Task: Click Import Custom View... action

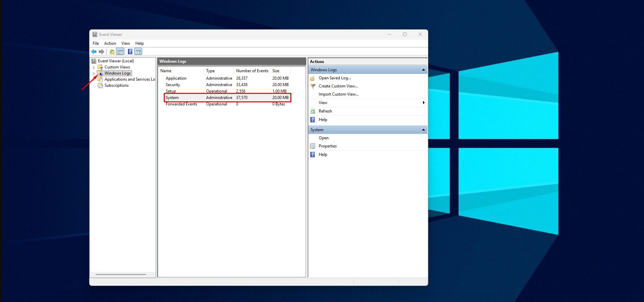Action: (339, 94)
